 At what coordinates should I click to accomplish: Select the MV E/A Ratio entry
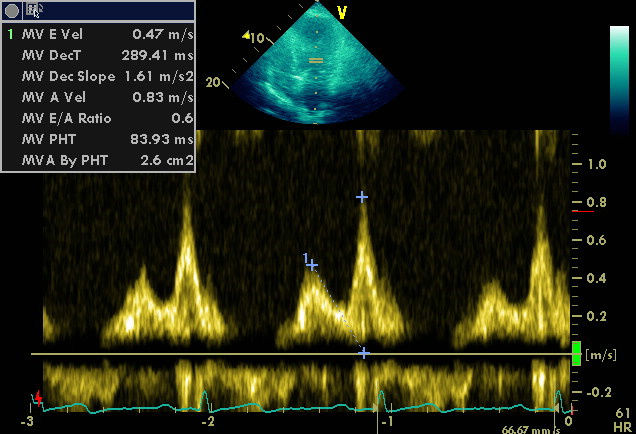tap(98, 119)
